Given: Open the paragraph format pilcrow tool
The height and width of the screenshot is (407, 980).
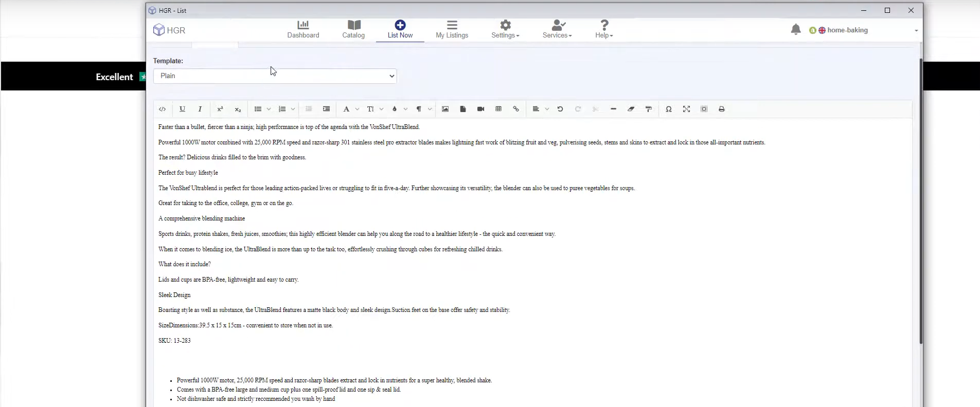Looking at the screenshot, I should coord(419,109).
